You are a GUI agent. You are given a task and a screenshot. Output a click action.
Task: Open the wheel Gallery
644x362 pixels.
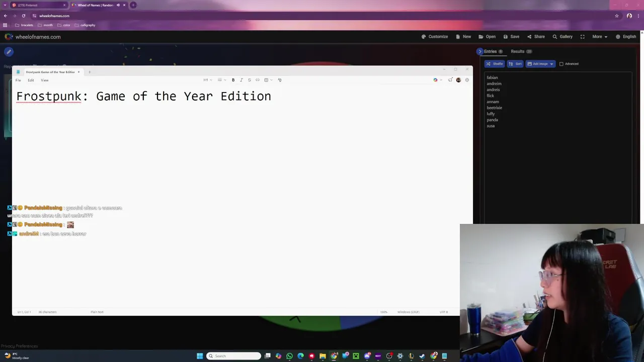[x=562, y=37]
